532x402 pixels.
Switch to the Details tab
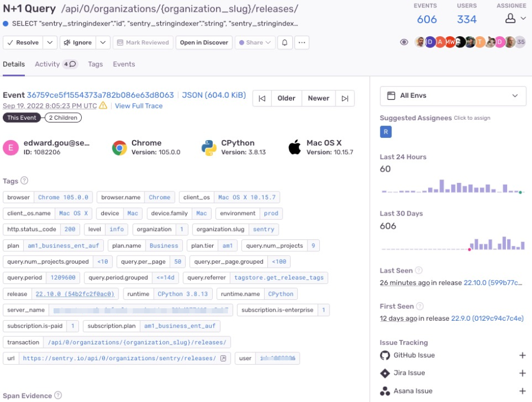(14, 64)
